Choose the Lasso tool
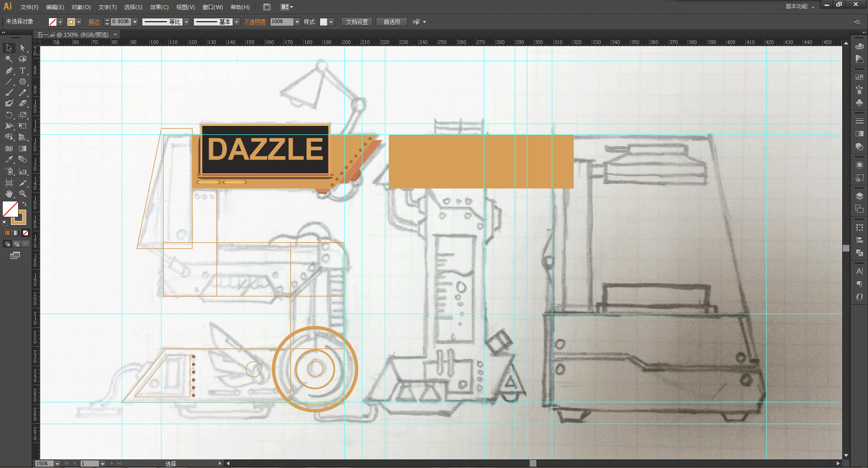 [x=23, y=59]
